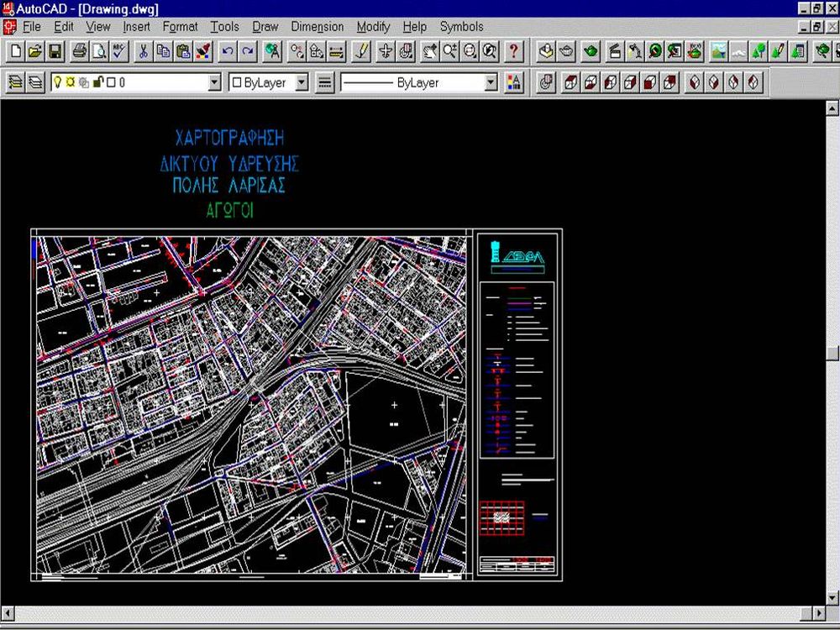Click the Zoom Previous icon

click(489, 51)
